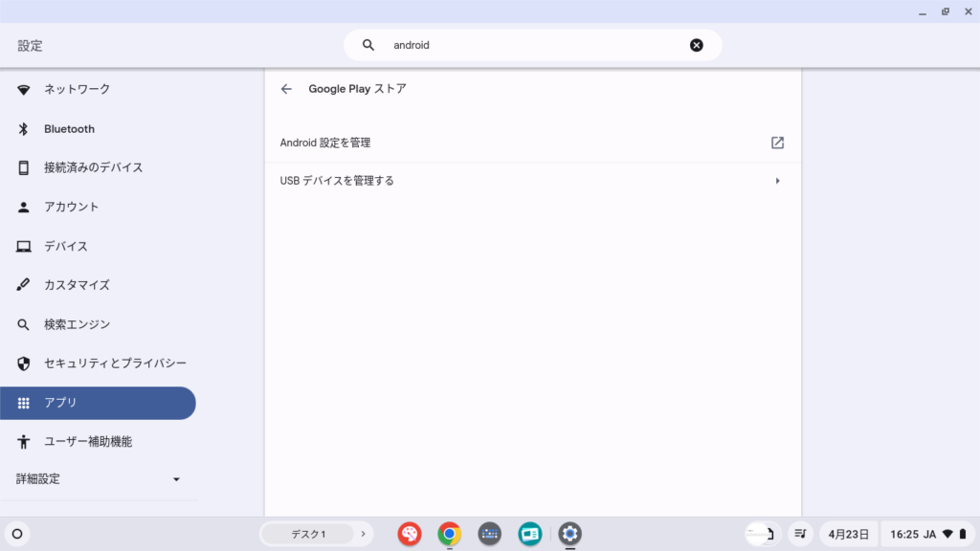Open Chrome browser from the shelf

click(x=450, y=534)
